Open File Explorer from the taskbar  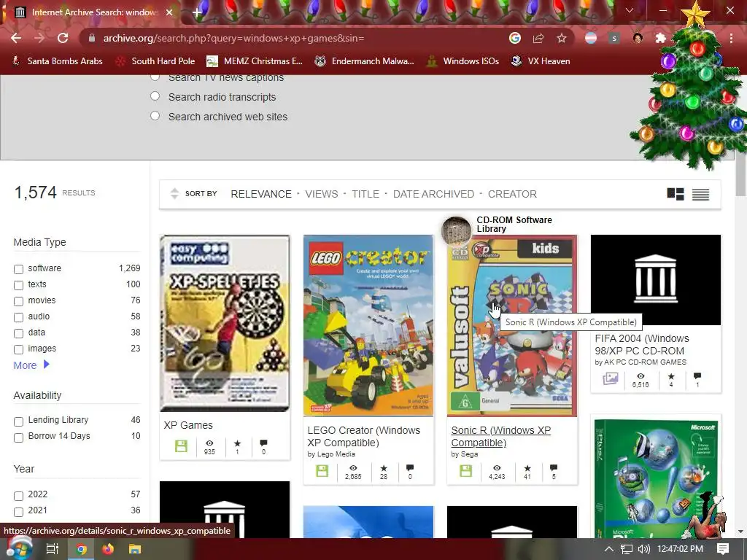click(x=135, y=549)
